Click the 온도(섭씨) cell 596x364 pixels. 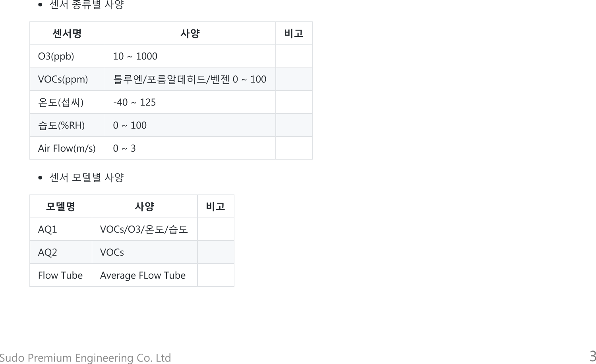[x=61, y=102]
